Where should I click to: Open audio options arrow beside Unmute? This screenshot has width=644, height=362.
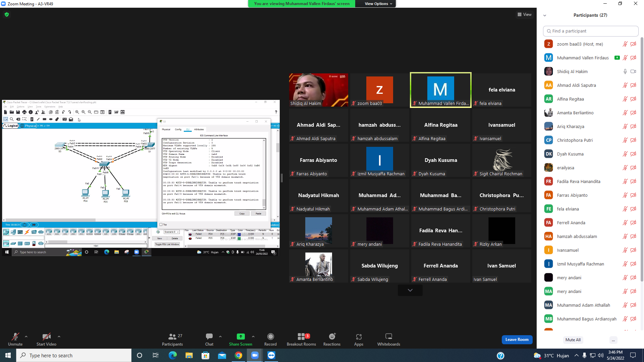(x=26, y=337)
